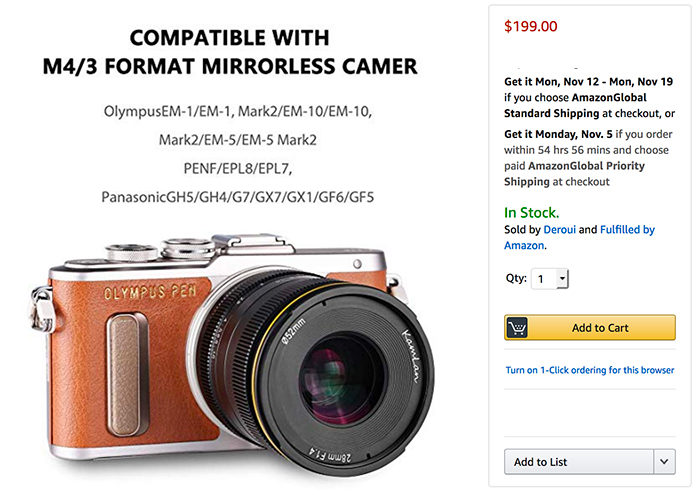Image resolution: width=700 pixels, height=495 pixels.
Task: Click the $199.00 price
Action: (531, 26)
